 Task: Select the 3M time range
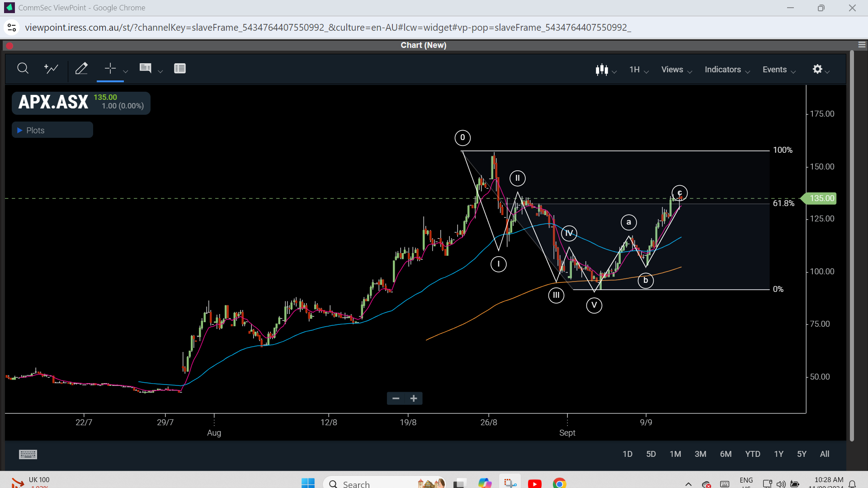tap(700, 454)
